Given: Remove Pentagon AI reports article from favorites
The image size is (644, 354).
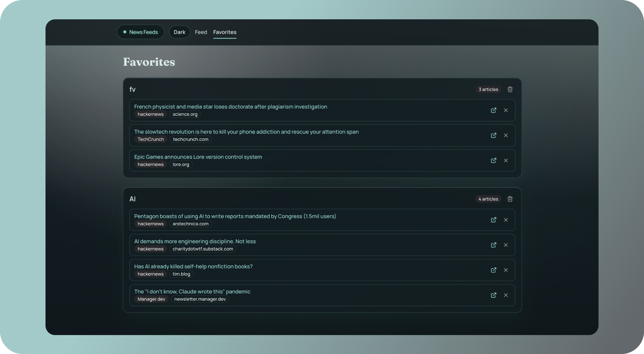Looking at the screenshot, I should pyautogui.click(x=506, y=220).
